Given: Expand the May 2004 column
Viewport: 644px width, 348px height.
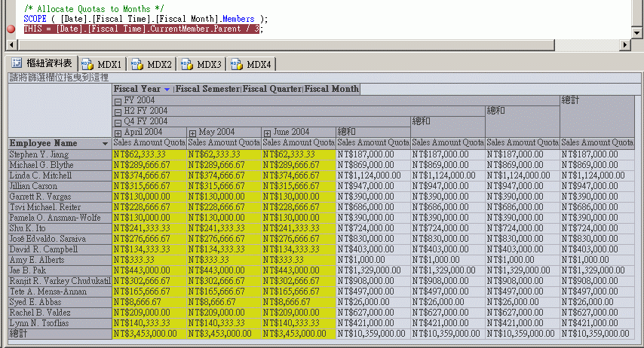Looking at the screenshot, I should coord(192,133).
